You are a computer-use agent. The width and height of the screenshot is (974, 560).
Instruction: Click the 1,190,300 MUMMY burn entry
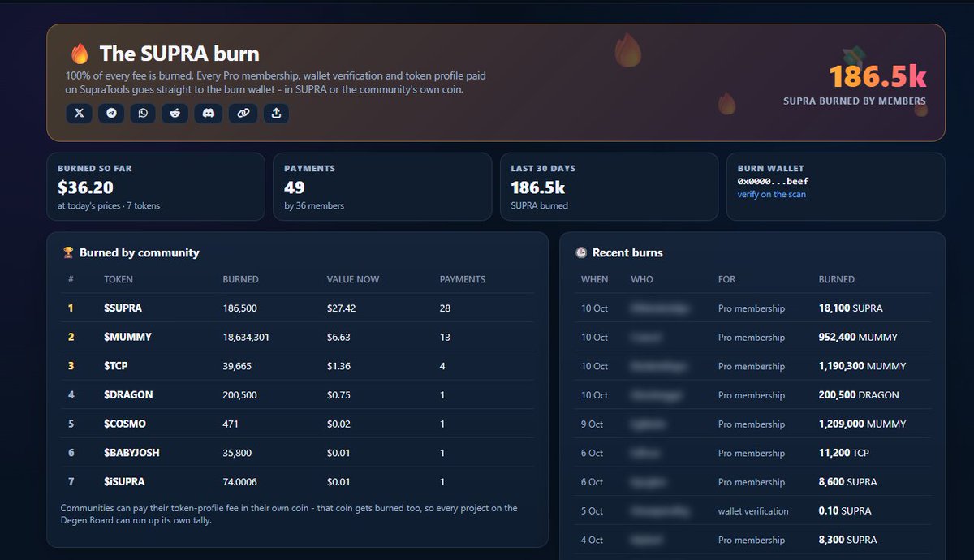[863, 366]
